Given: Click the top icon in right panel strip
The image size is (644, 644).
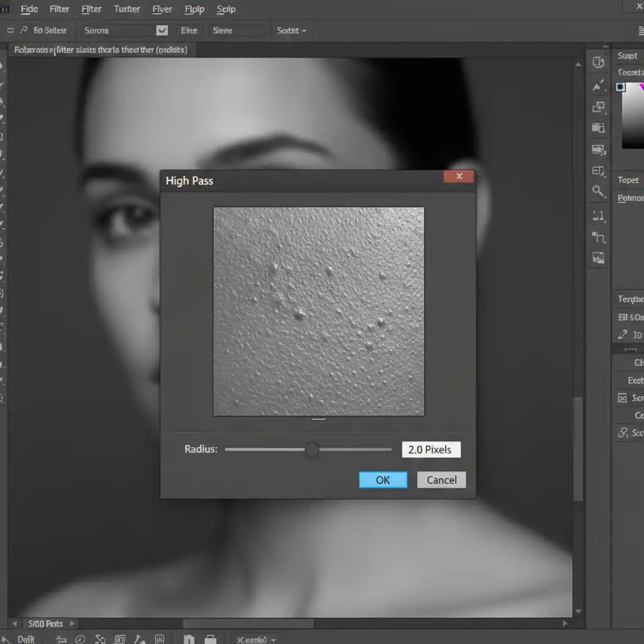Looking at the screenshot, I should [x=598, y=62].
